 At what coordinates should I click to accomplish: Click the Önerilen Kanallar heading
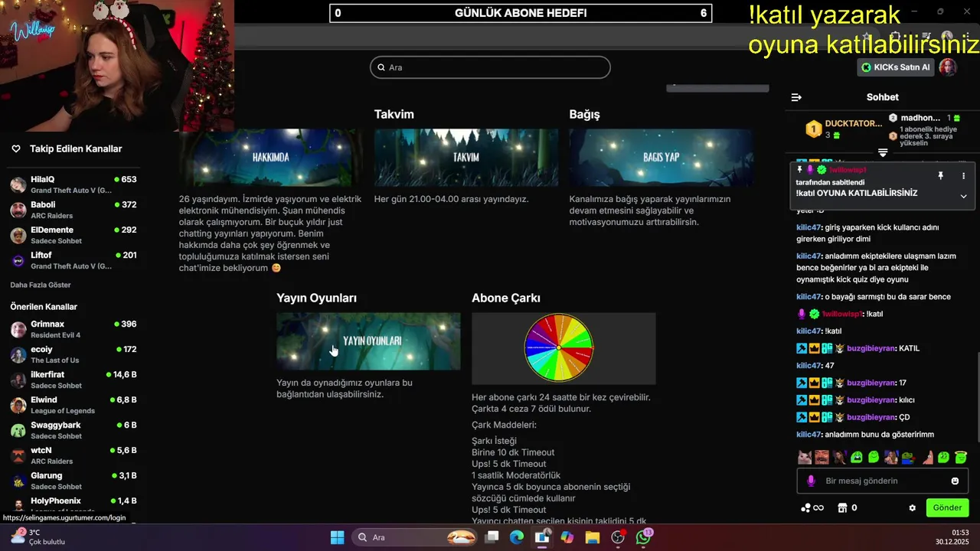click(44, 307)
